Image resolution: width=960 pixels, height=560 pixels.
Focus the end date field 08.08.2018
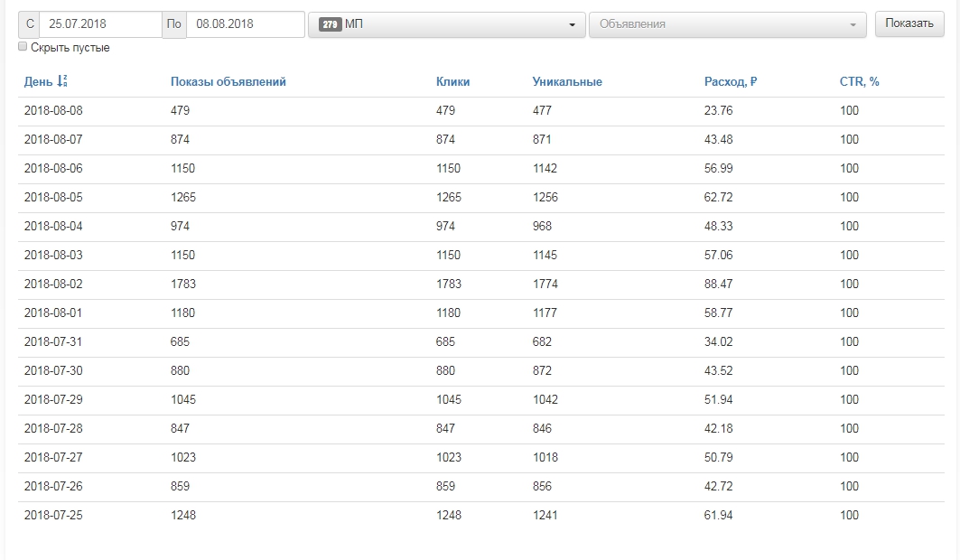tap(245, 23)
